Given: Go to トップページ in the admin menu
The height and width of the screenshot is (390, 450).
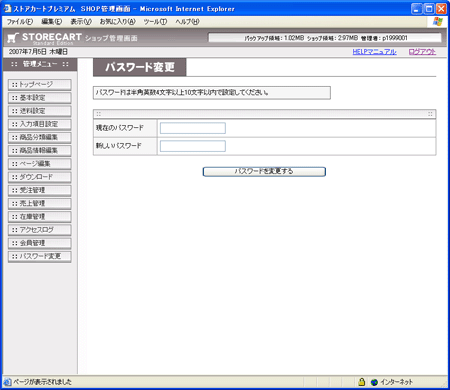Looking at the screenshot, I should (40, 85).
